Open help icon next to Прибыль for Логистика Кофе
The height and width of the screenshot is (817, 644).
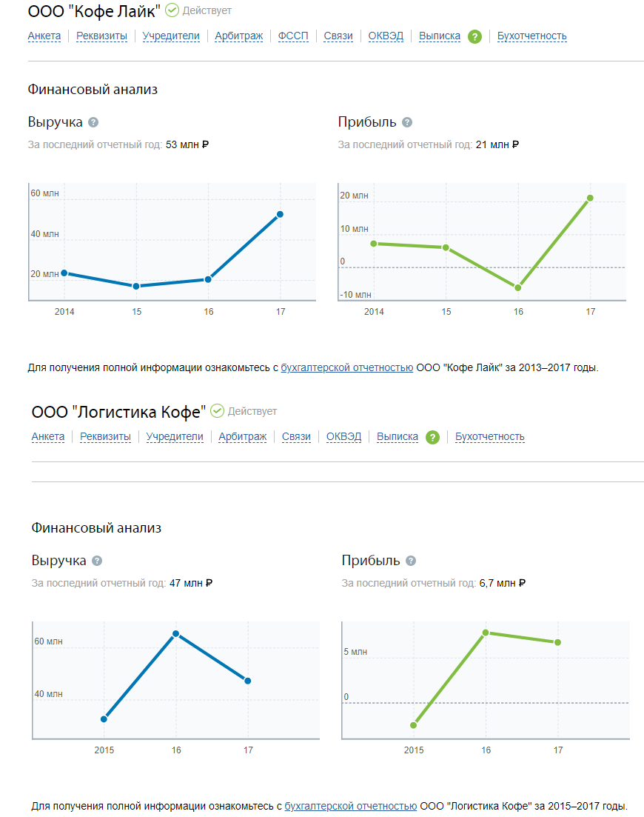[x=411, y=561]
